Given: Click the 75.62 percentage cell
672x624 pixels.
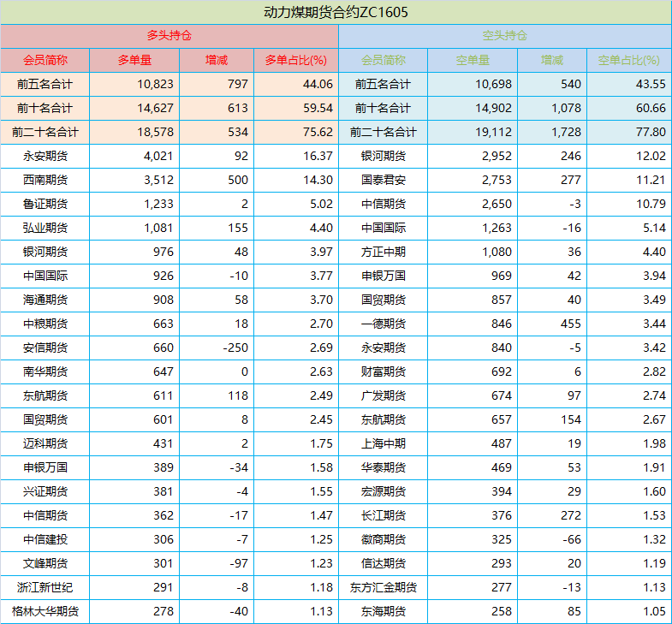Looking at the screenshot, I should 318,132.
